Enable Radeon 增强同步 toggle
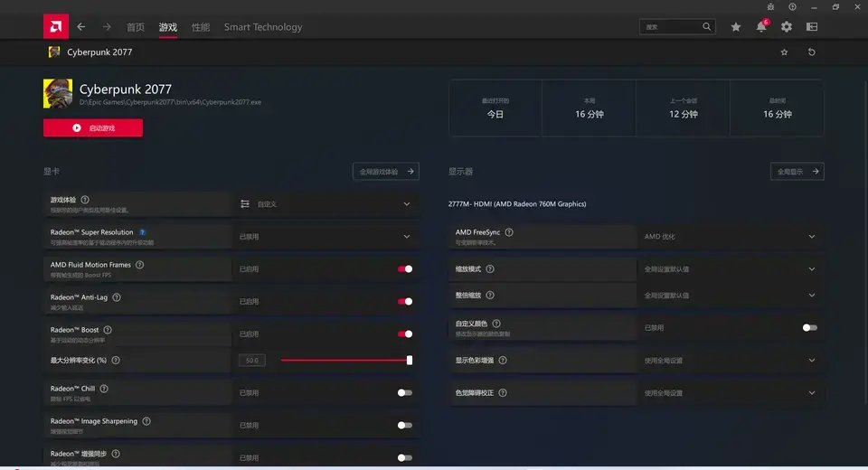 click(405, 458)
